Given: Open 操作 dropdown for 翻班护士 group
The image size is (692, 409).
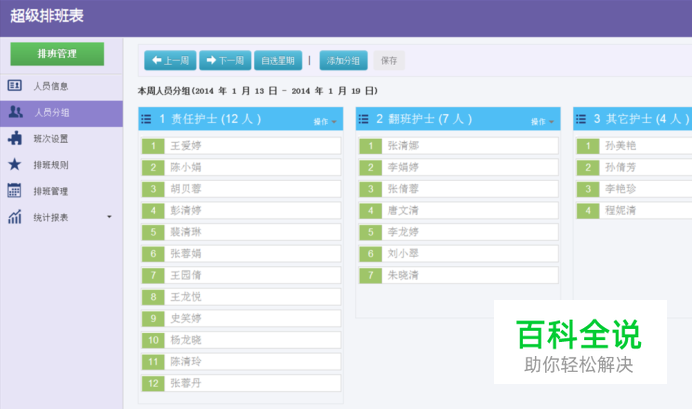Looking at the screenshot, I should [x=542, y=121].
